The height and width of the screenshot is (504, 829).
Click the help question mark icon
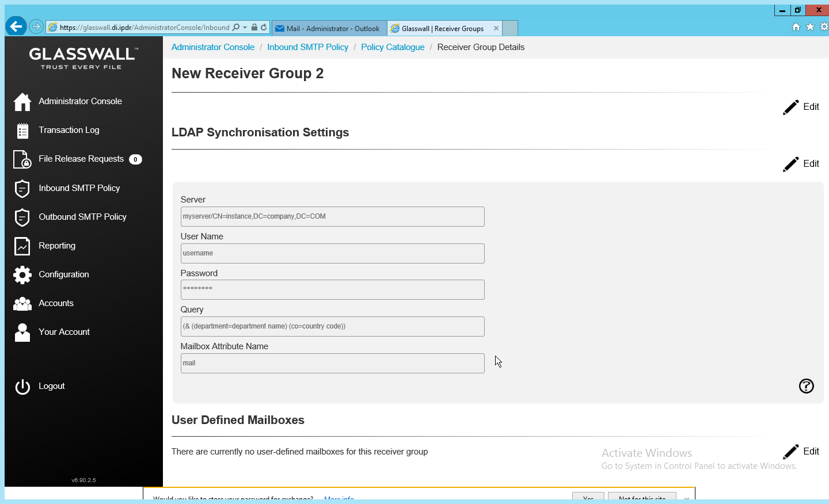(x=806, y=386)
